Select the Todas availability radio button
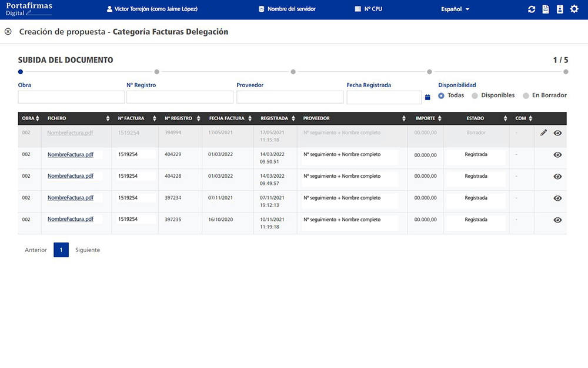The image size is (588, 368). point(442,95)
